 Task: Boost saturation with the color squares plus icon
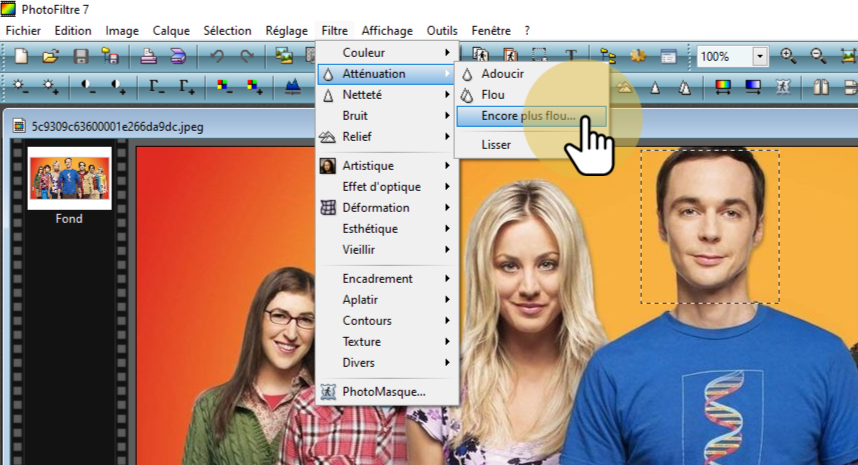[253, 86]
